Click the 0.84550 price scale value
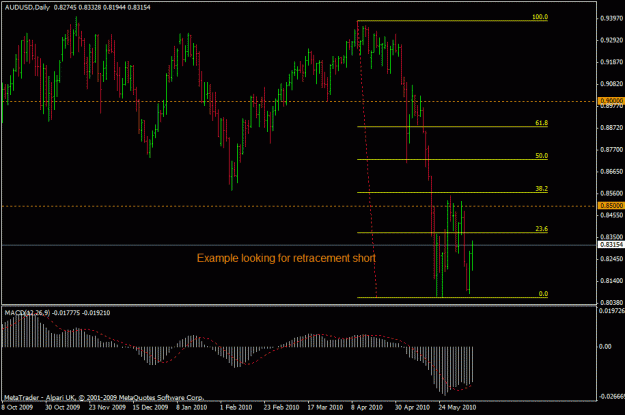Screen dimensions: 625x415 pos(611,215)
